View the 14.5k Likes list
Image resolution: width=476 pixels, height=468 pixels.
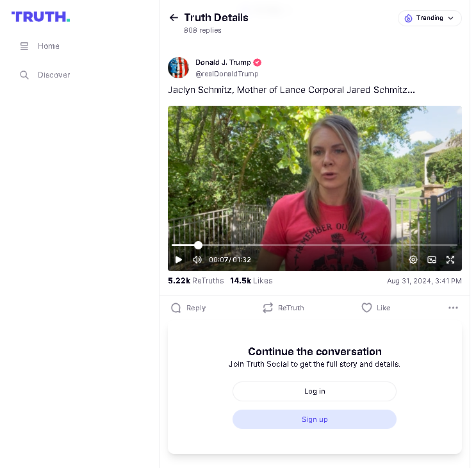tap(251, 281)
